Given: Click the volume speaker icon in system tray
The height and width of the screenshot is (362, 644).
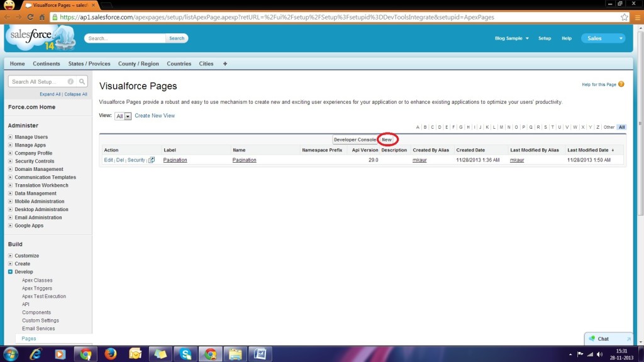Looking at the screenshot, I should pos(599,354).
